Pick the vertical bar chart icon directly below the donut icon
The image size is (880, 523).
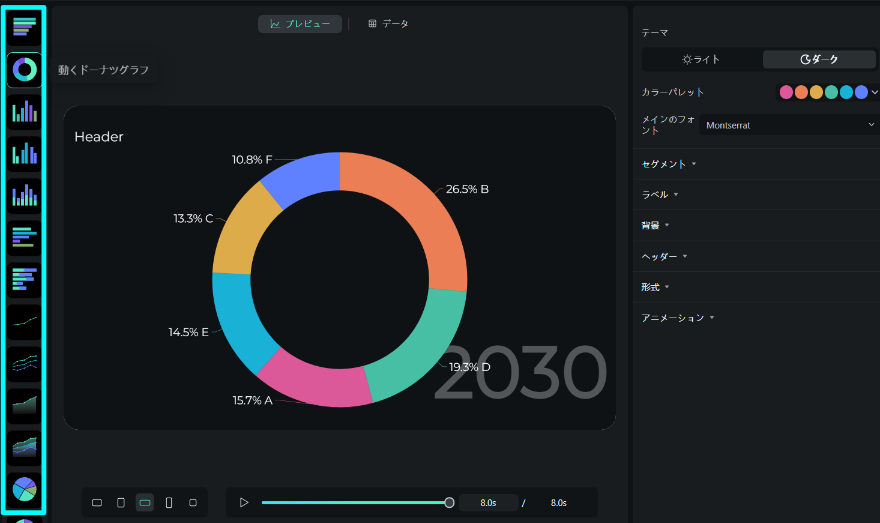coord(24,112)
